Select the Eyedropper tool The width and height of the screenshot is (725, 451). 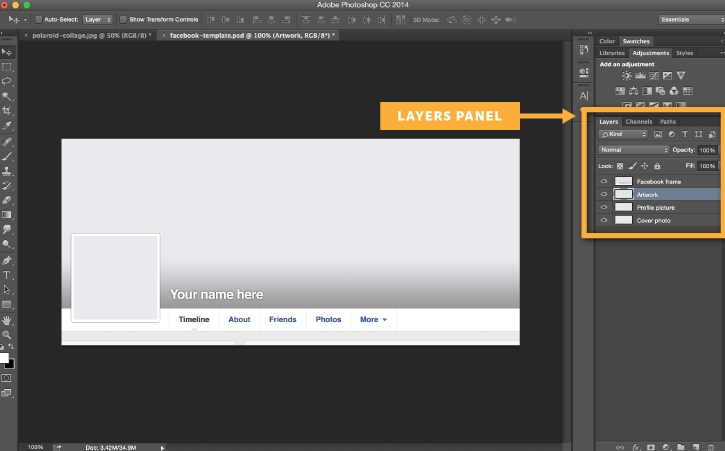point(7,126)
